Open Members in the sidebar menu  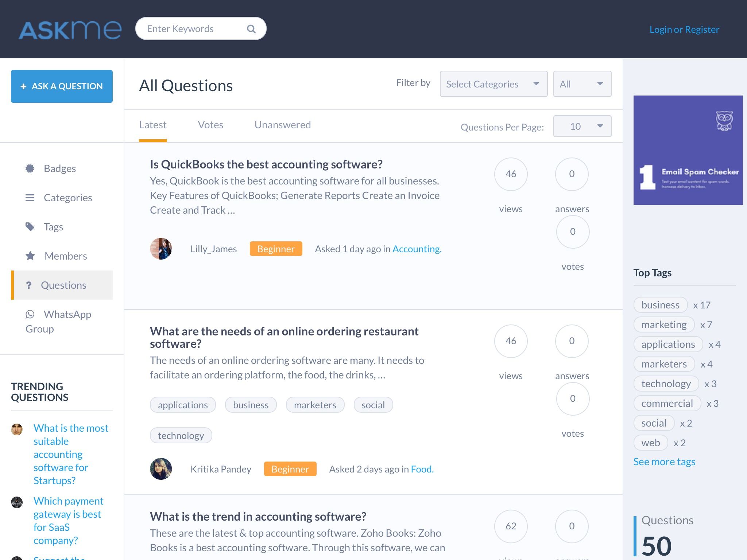(x=62, y=256)
